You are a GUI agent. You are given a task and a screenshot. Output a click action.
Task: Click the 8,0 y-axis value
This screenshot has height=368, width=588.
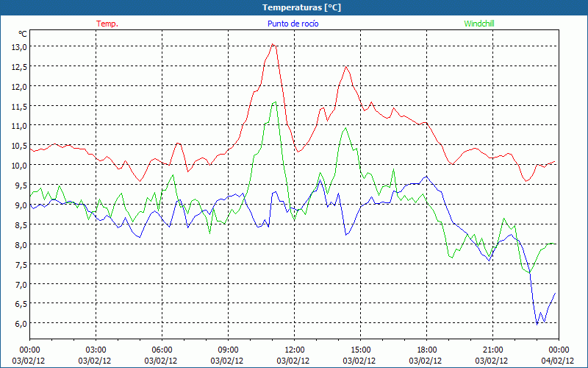(x=21, y=245)
